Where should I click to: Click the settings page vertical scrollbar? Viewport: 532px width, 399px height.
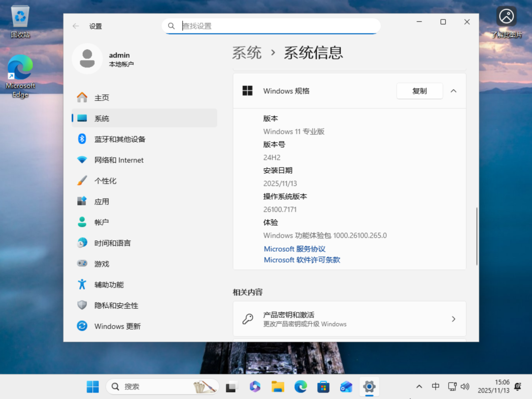(477, 236)
